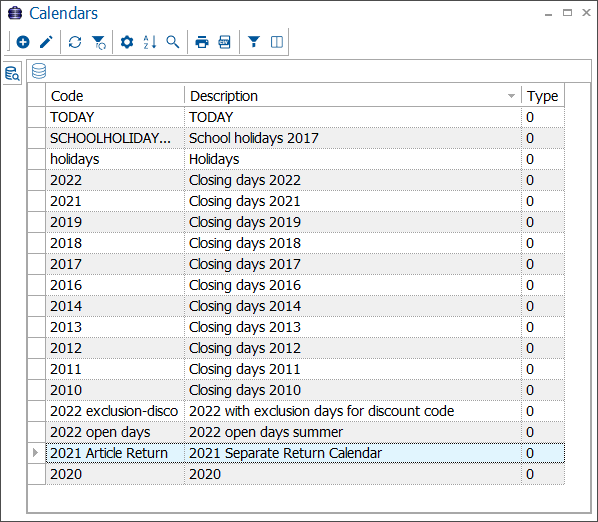This screenshot has height=522, width=598.
Task: Click the Calendars app icon in title bar
Action: pos(15,13)
